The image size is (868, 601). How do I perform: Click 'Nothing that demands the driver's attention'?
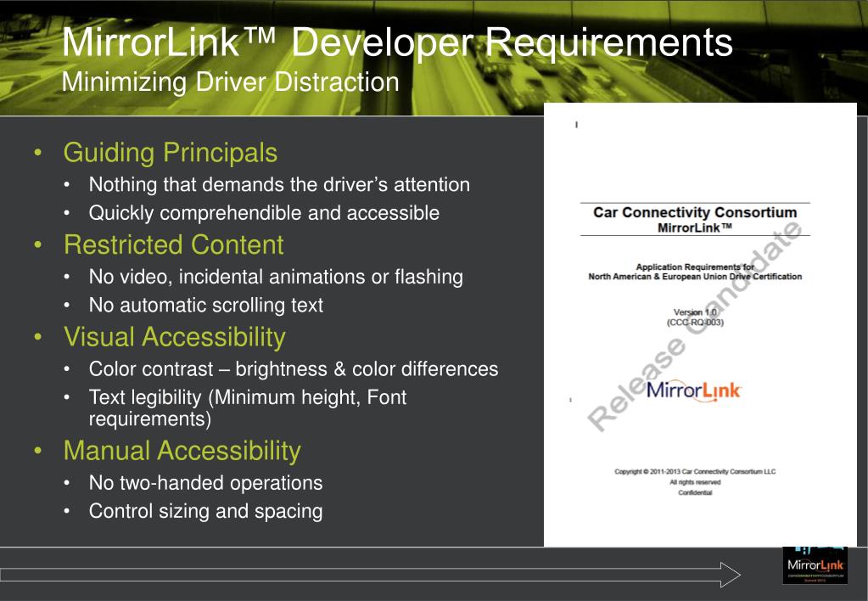click(x=279, y=184)
